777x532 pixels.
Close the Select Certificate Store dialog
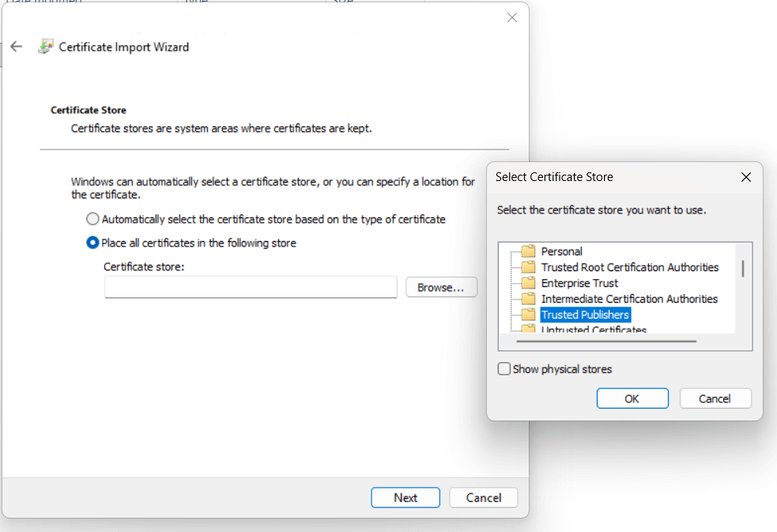coord(745,177)
